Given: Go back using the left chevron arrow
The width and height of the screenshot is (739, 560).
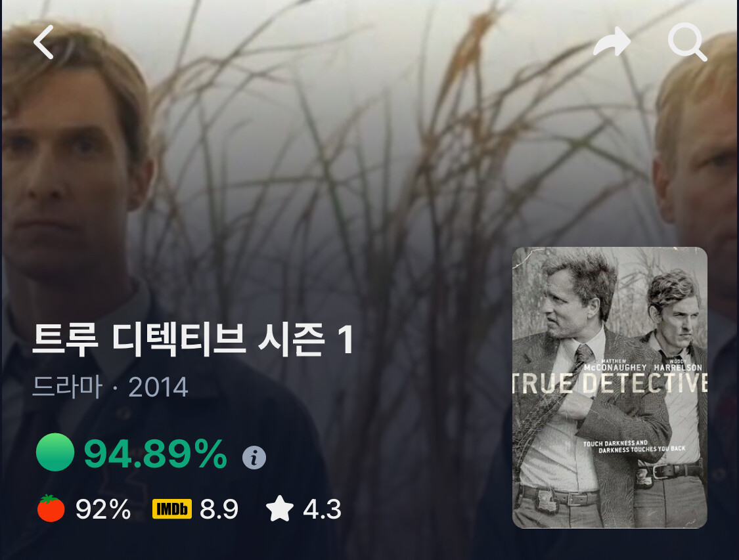Looking at the screenshot, I should 43,42.
